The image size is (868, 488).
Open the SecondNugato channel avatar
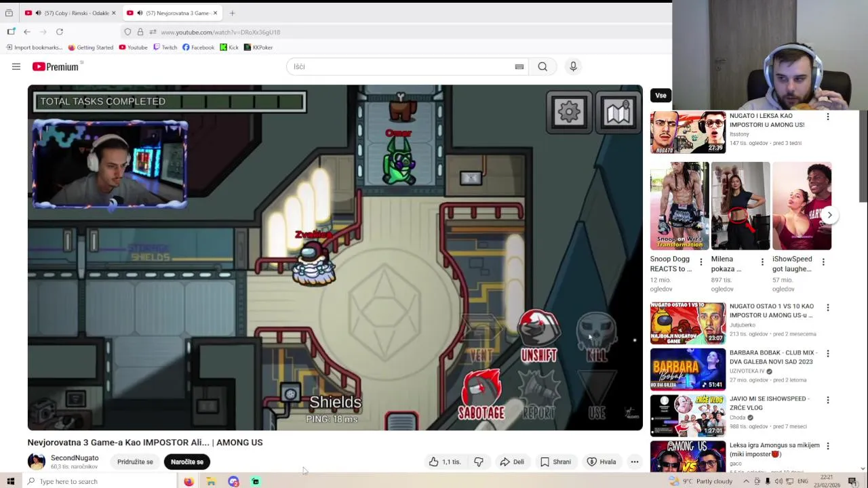[x=37, y=462]
